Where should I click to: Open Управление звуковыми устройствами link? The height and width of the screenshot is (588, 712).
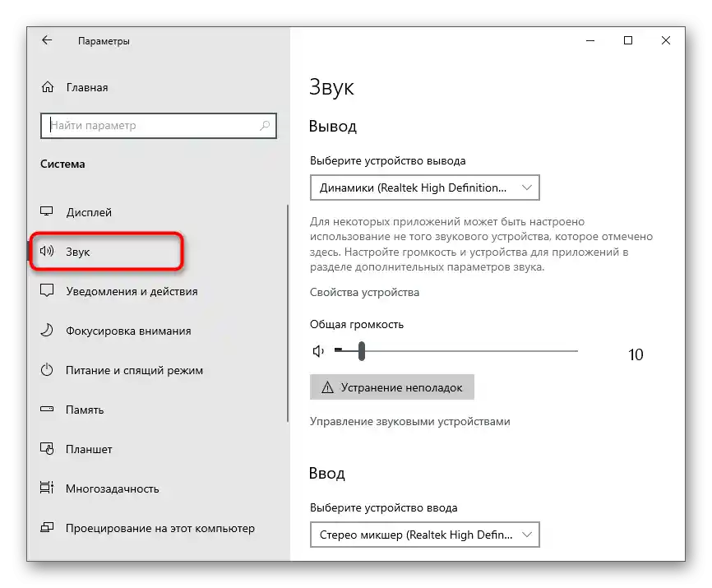pyautogui.click(x=409, y=421)
